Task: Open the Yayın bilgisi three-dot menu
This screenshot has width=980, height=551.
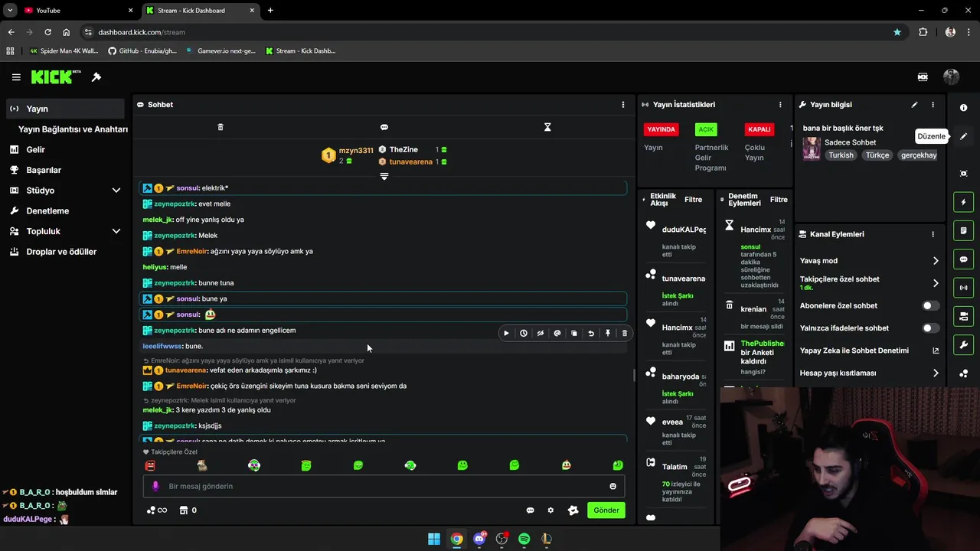Action: 933,105
